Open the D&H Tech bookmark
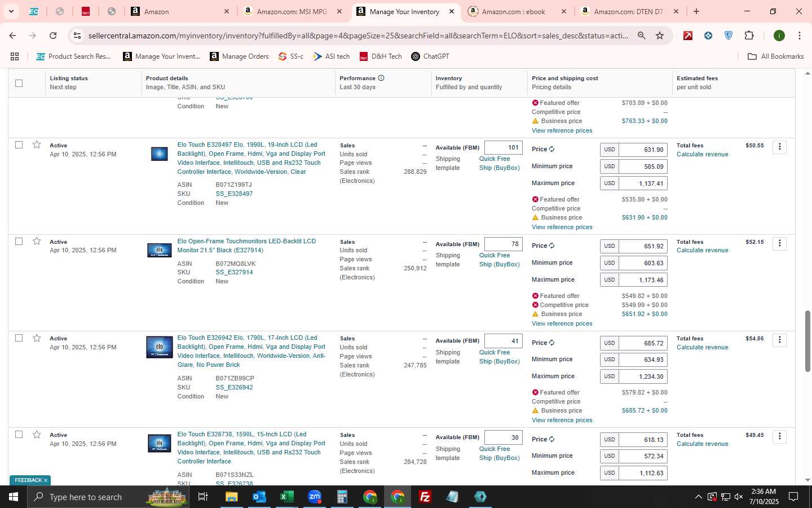The height and width of the screenshot is (508, 812). click(381, 56)
